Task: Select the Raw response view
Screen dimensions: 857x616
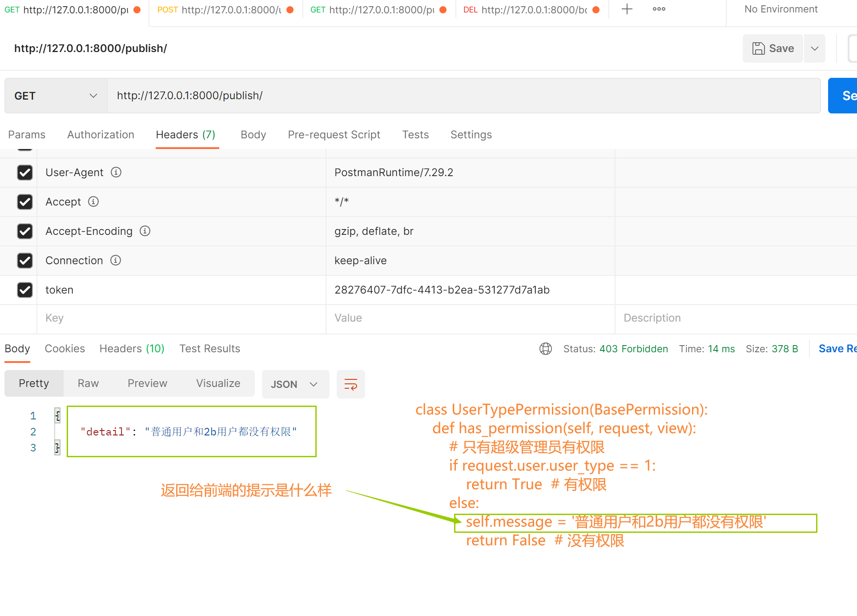Action: 88,383
